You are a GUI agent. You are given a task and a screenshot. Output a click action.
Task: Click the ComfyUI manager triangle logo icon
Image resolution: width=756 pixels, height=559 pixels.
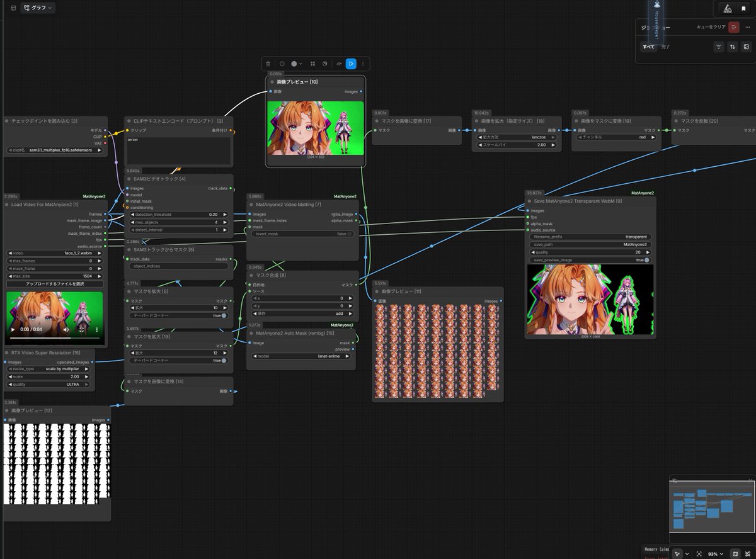(727, 8)
